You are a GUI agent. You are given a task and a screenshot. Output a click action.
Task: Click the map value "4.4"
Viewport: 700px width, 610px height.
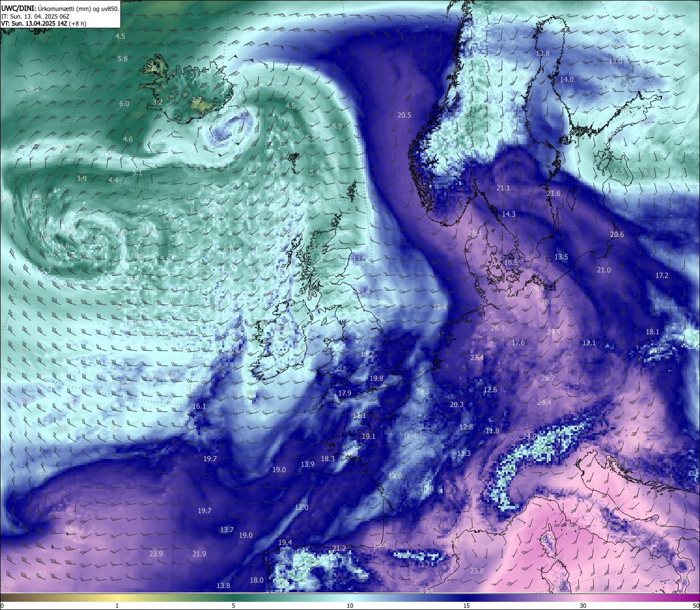pyautogui.click(x=113, y=180)
